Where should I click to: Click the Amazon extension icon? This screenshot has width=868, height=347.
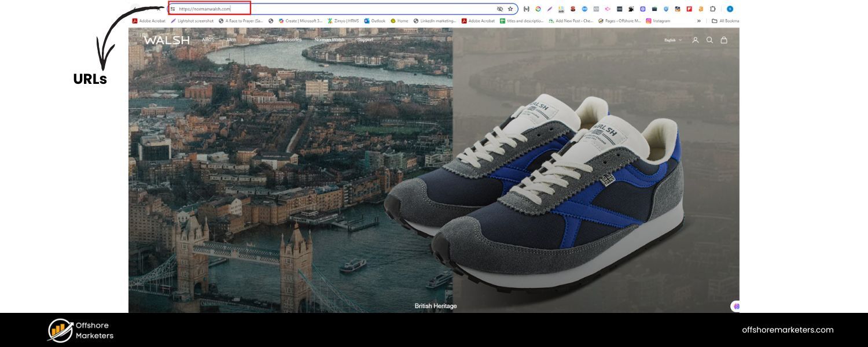pyautogui.click(x=701, y=9)
